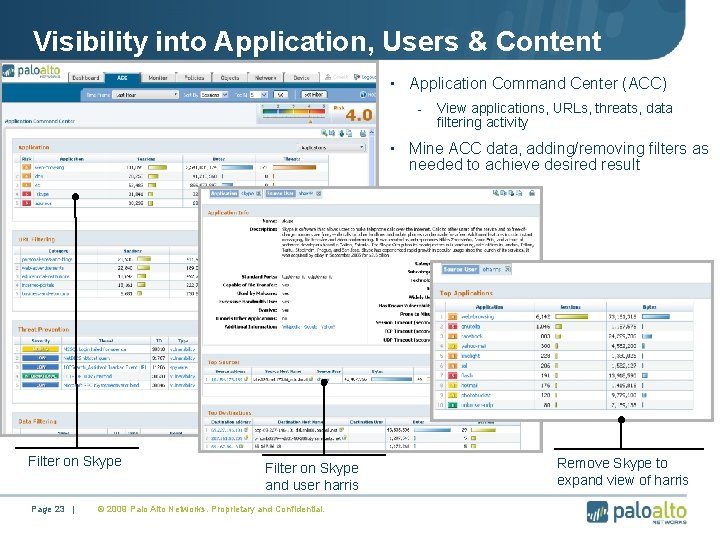This screenshot has height=540, width=720.
Task: Click web-browsing threats bar
Action: tap(294, 168)
